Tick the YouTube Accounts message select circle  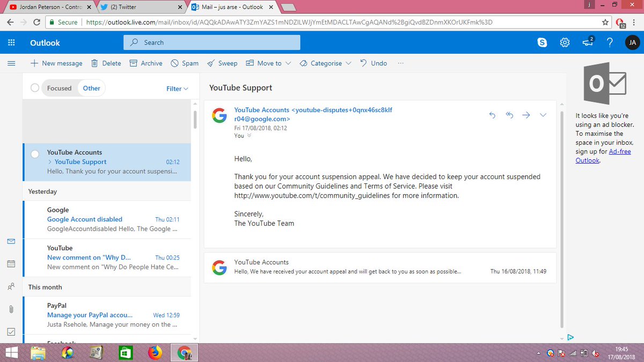[x=35, y=154]
